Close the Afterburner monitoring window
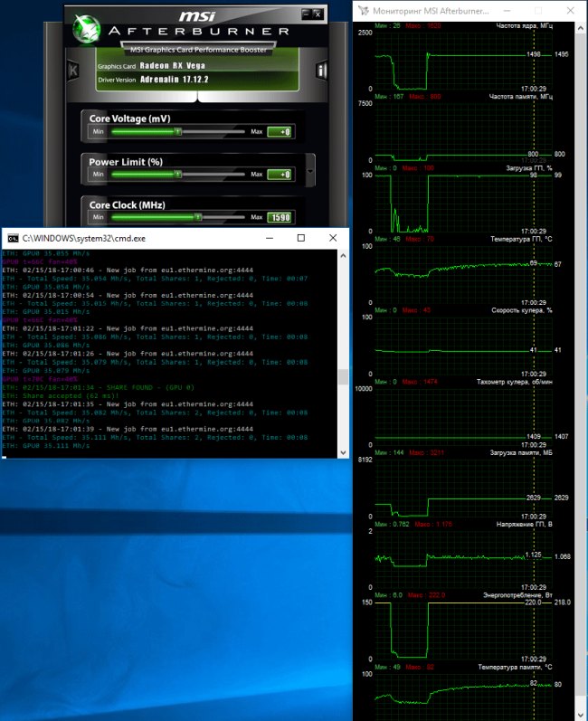588x721 pixels. (x=571, y=11)
